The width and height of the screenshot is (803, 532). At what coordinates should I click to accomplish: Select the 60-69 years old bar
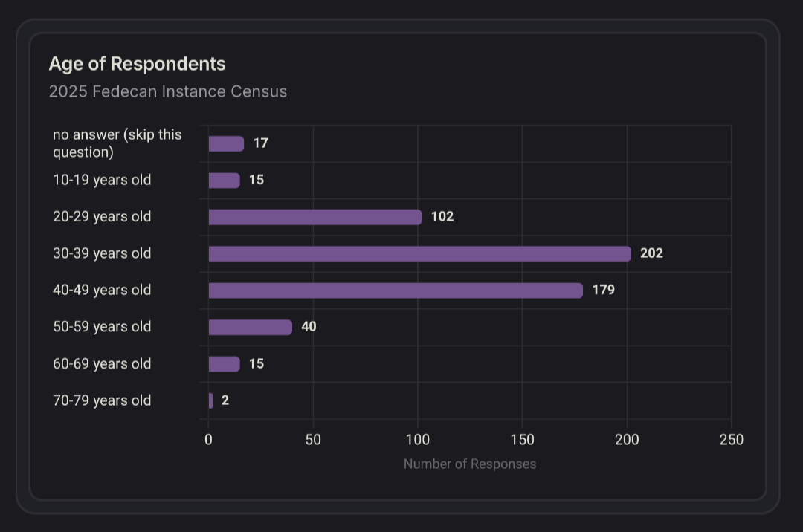(224, 364)
